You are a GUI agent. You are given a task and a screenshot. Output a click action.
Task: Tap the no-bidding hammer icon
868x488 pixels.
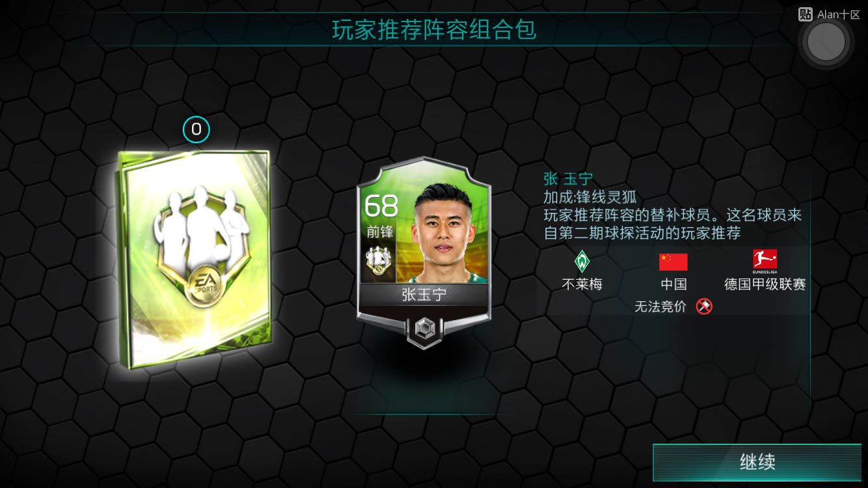(703, 306)
